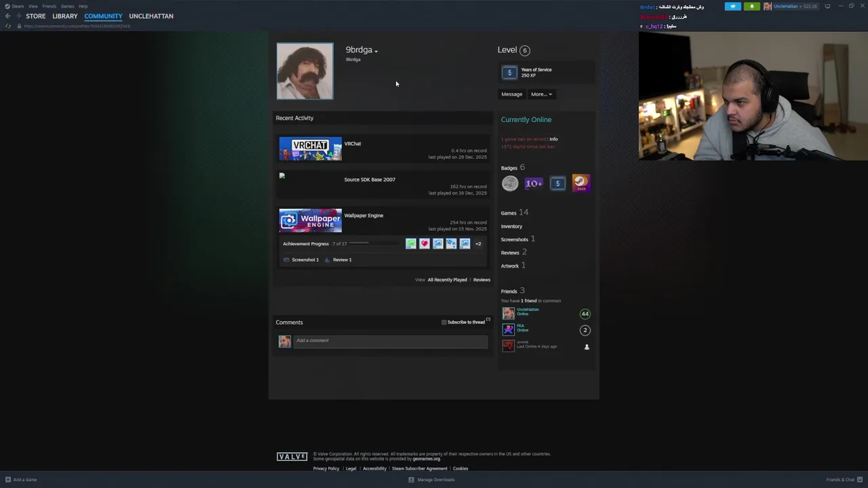Open Review 1 thumbs-up link
Image resolution: width=868 pixels, height=488 pixels.
[338, 260]
